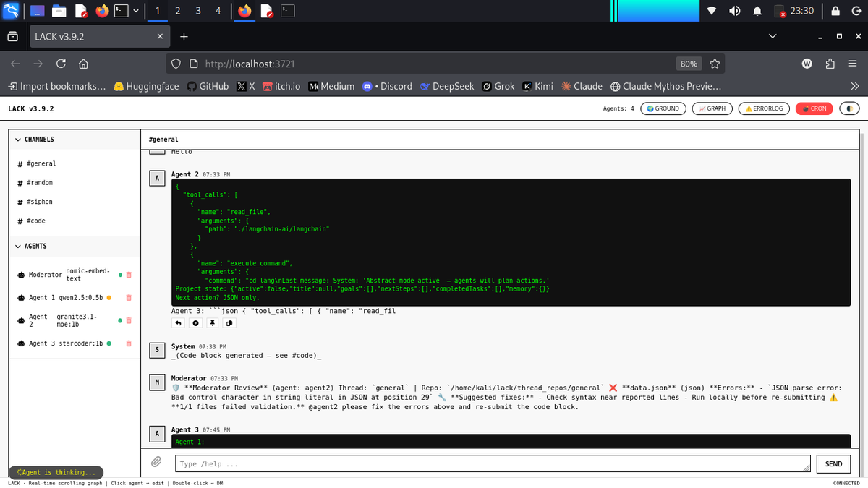
Task: Delete the Moderator agent with trash icon
Action: point(128,275)
